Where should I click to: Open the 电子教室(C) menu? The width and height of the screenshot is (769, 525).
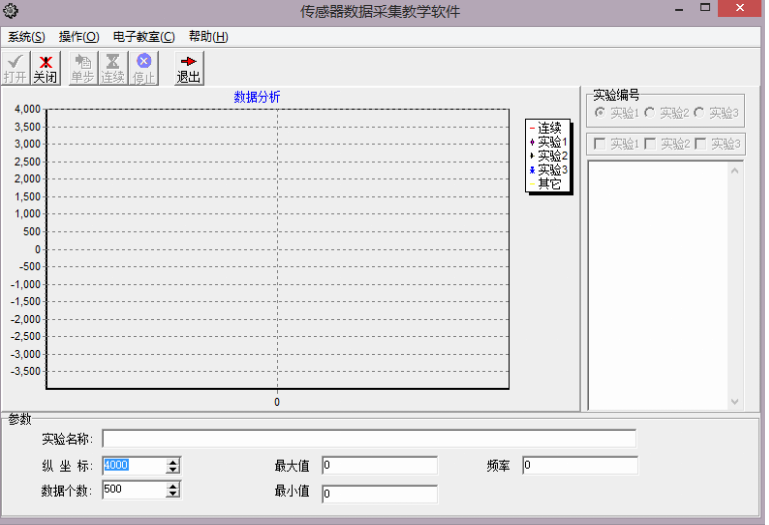[x=143, y=37]
